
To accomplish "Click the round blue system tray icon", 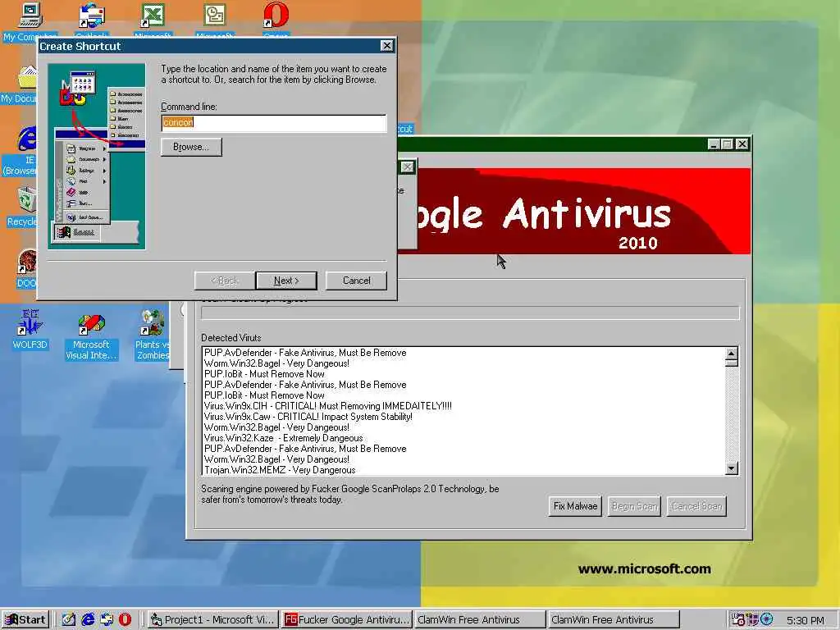I will 767,619.
